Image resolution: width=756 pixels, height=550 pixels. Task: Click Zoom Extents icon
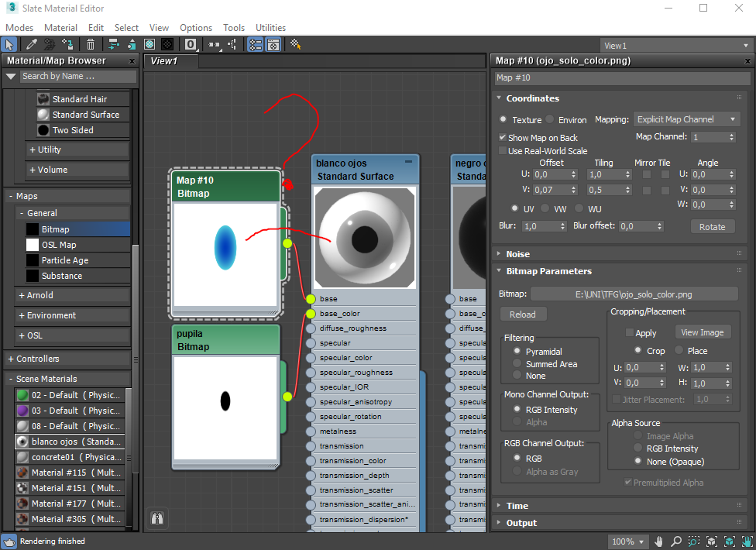(712, 541)
